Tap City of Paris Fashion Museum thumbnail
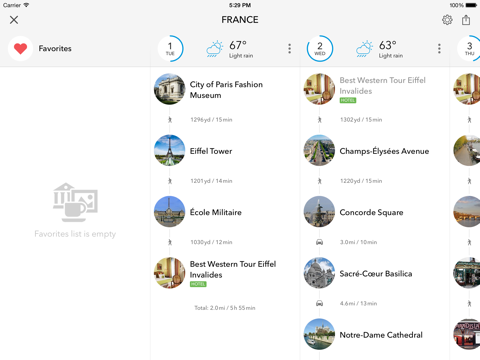 (x=169, y=89)
